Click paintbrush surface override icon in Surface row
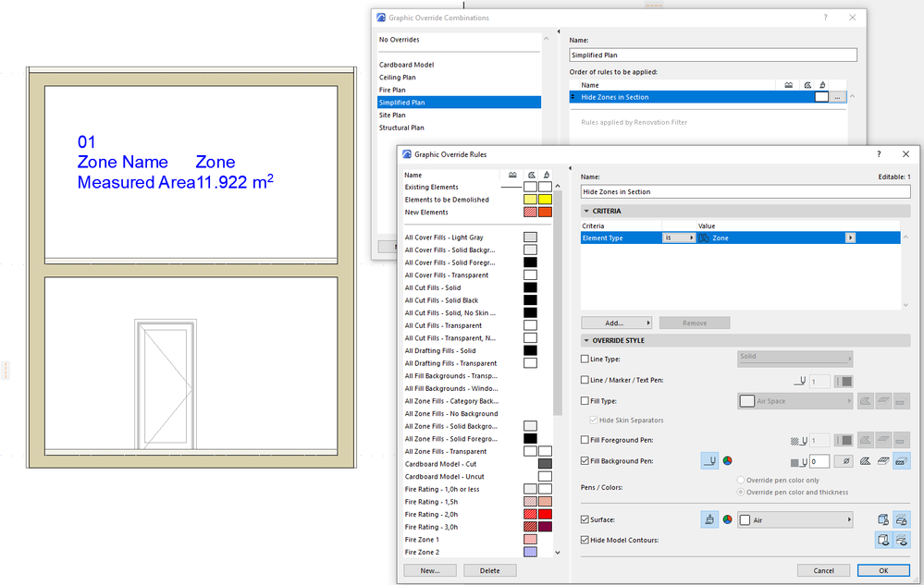This screenshot has height=585, width=924. 709,519
